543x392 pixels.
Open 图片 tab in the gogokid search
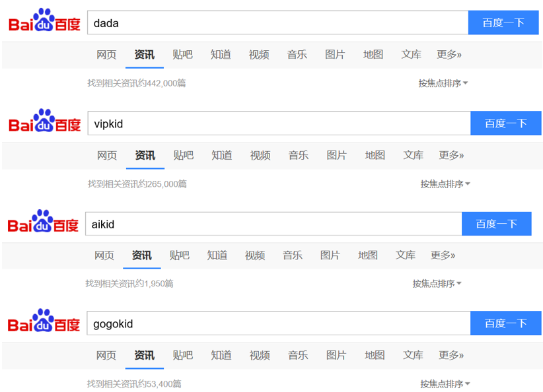click(336, 355)
